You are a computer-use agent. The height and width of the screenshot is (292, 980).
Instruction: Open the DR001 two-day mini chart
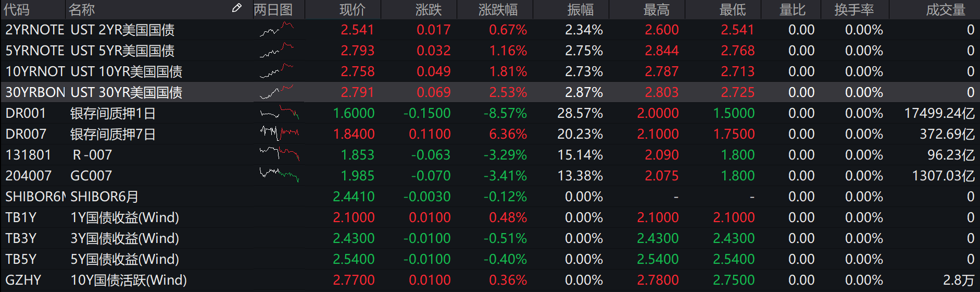(x=279, y=113)
